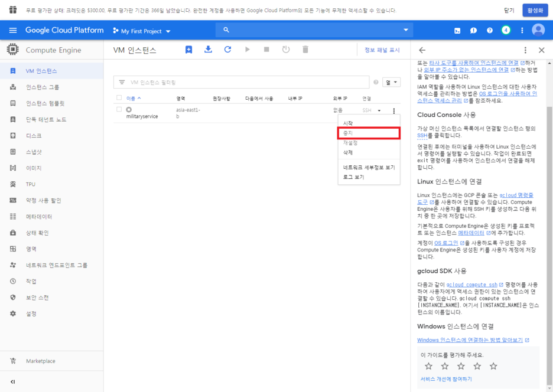
Task: Select 네트워크 세부정보 보기 menu item
Action: coord(369,168)
